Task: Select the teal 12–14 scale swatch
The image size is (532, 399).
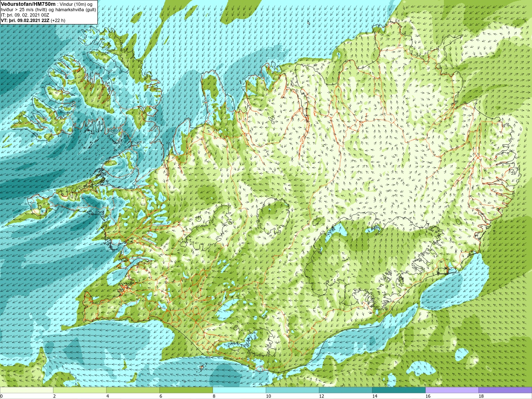Action: tap(346, 390)
